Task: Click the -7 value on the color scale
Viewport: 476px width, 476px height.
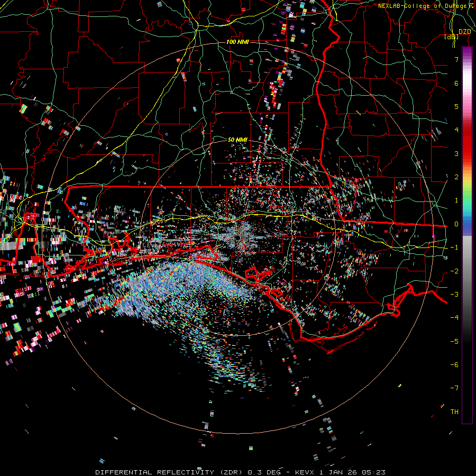Action: pos(454,388)
